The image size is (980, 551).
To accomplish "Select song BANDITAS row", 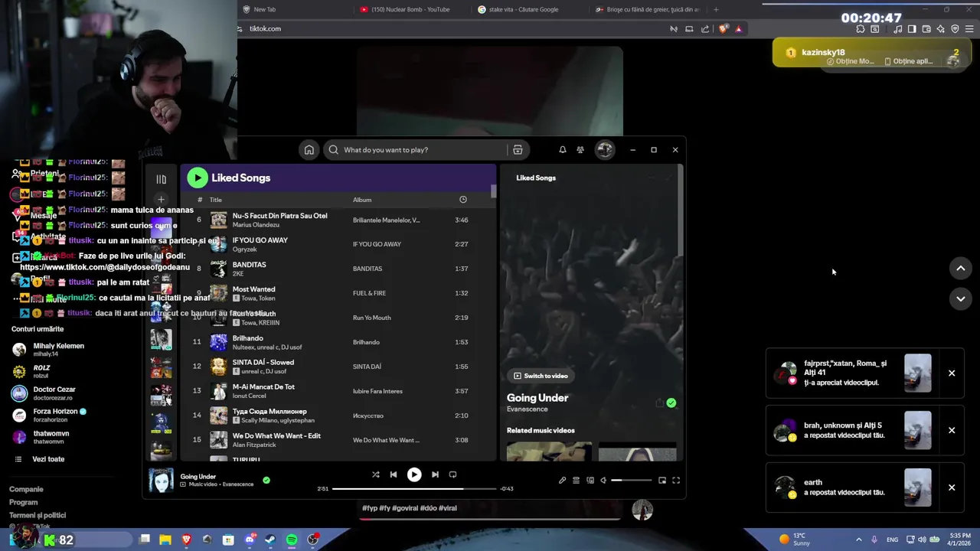I will 338,269.
